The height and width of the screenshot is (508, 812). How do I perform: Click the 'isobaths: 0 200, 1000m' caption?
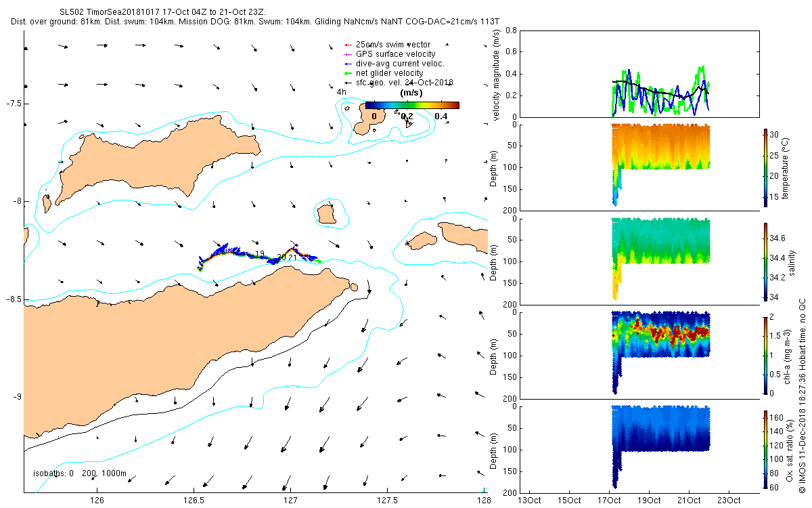[x=80, y=473]
